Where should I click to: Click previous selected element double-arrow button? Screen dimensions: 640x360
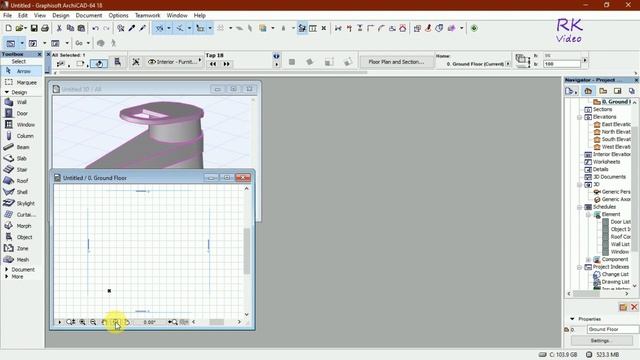(x=213, y=64)
